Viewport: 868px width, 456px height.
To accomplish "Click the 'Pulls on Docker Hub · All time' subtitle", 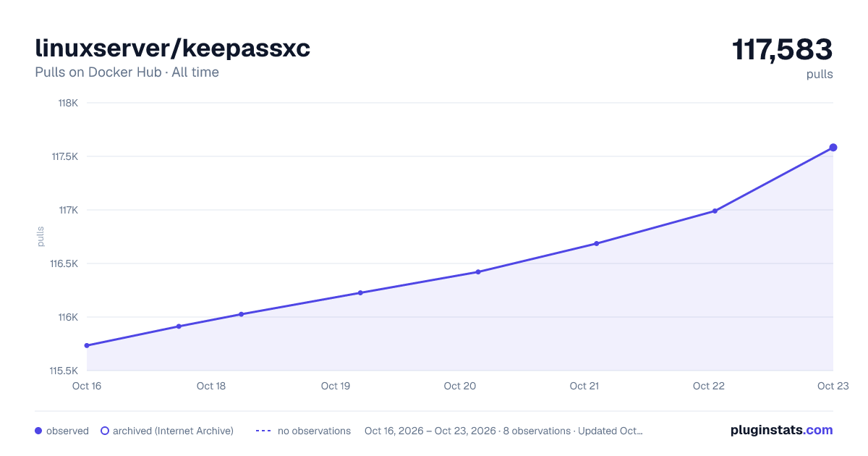I will 127,72.
